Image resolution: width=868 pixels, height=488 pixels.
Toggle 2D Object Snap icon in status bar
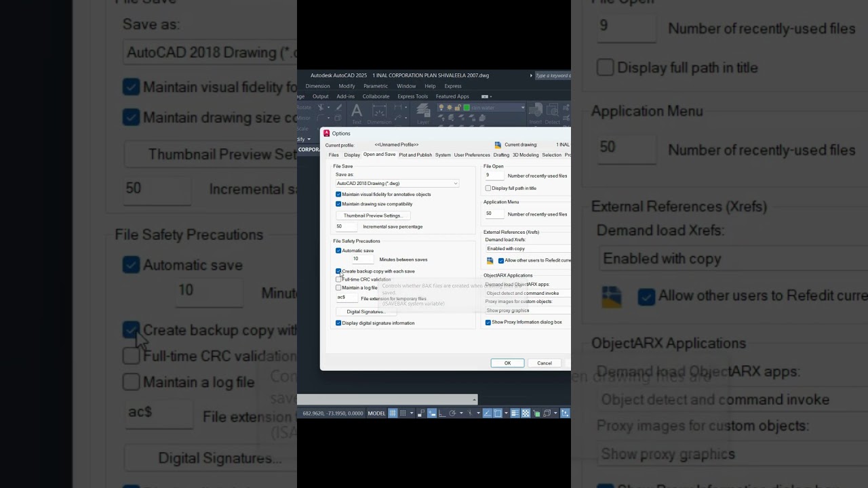point(498,413)
